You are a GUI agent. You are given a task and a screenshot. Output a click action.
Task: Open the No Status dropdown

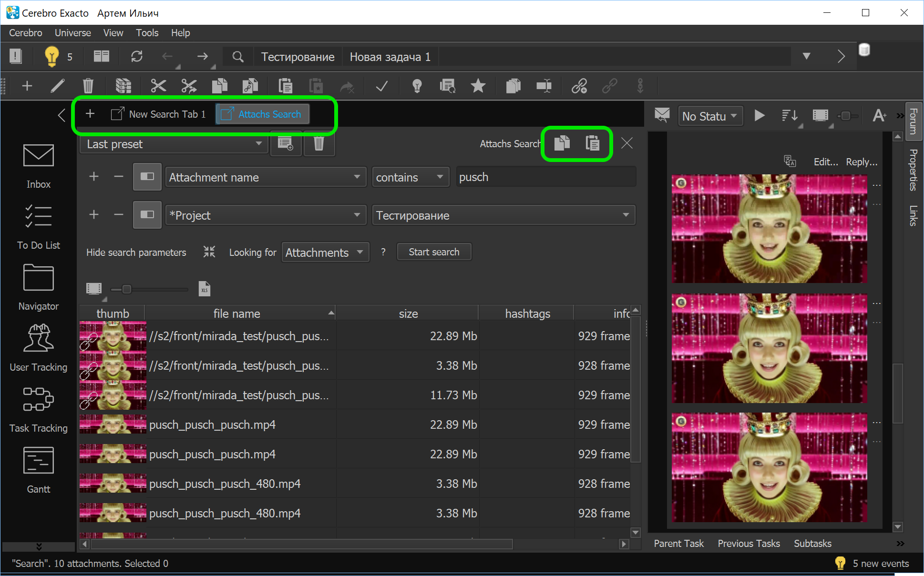click(710, 116)
